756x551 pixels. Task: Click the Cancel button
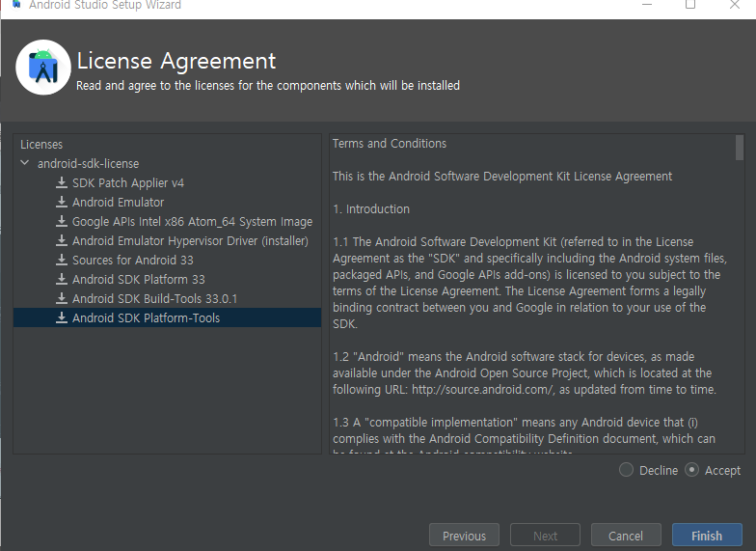tap(626, 536)
